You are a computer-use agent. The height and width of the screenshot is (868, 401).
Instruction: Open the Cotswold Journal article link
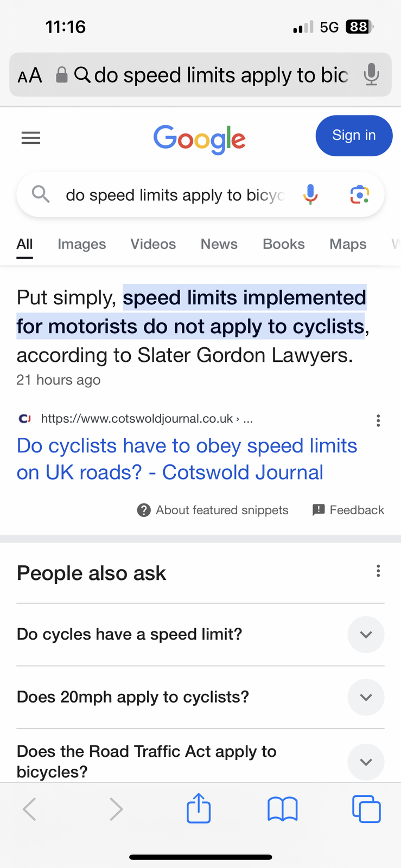pyautogui.click(x=187, y=459)
